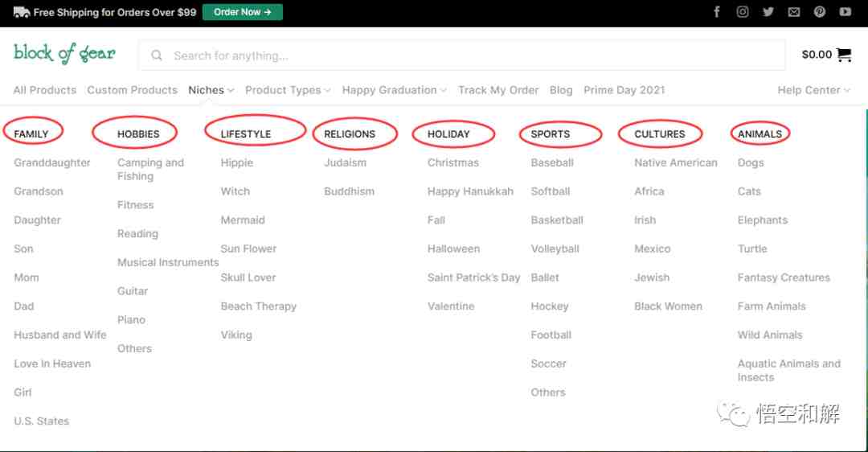Open the Blog menu item
This screenshot has height=452, width=868.
[x=561, y=90]
